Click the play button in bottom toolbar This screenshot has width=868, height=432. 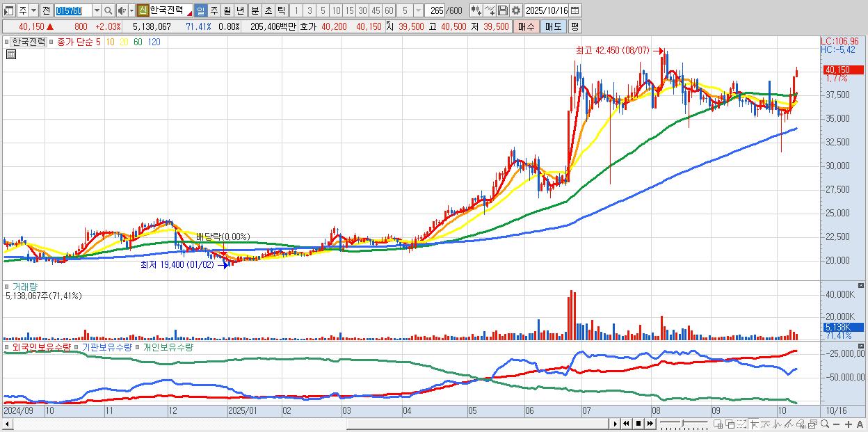616,424
